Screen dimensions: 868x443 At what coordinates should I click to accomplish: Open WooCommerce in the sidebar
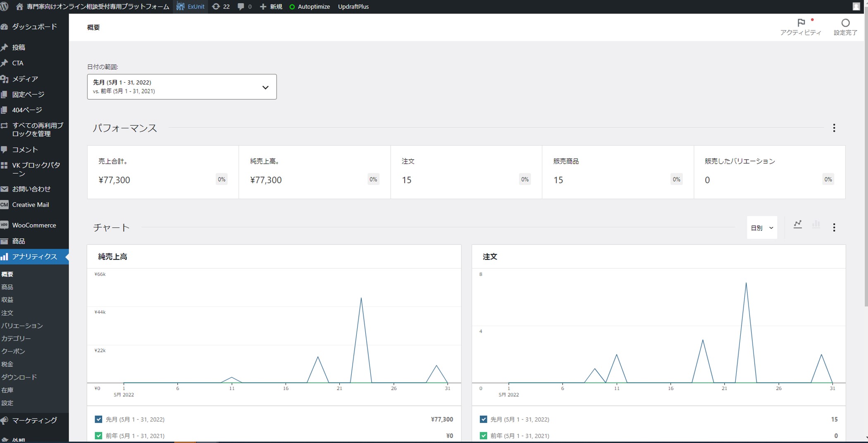(x=34, y=225)
